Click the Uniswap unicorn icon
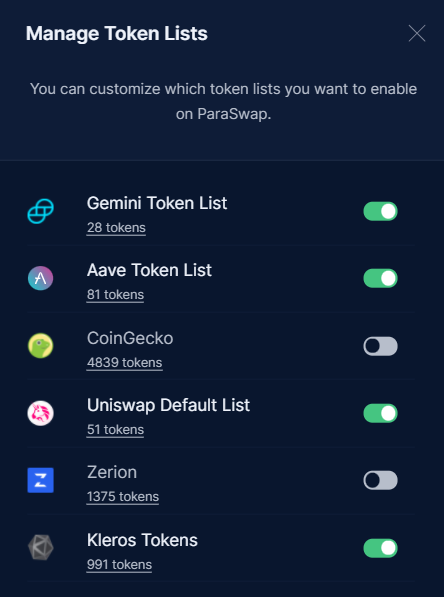This screenshot has width=444, height=597. click(x=40, y=413)
